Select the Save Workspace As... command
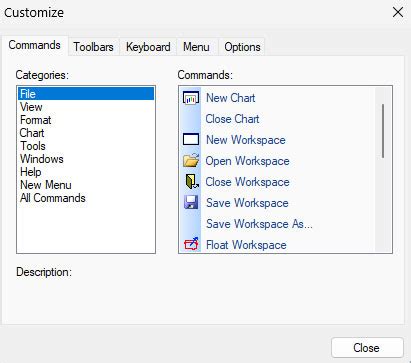Screen dimensions: 411x363 (259, 224)
